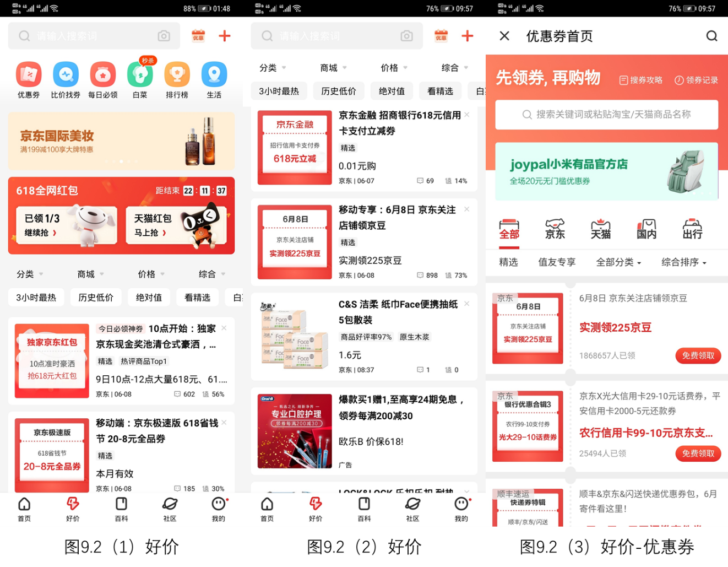728x567 pixels.
Task: Tap 天猫红包 马上抢 card
Action: tap(176, 226)
